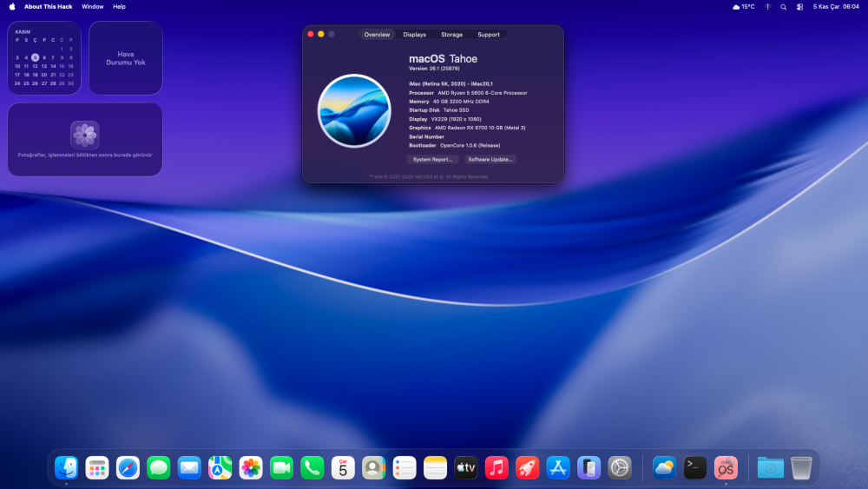Click the macOS Tahoe wallpaper logo image

pos(354,111)
